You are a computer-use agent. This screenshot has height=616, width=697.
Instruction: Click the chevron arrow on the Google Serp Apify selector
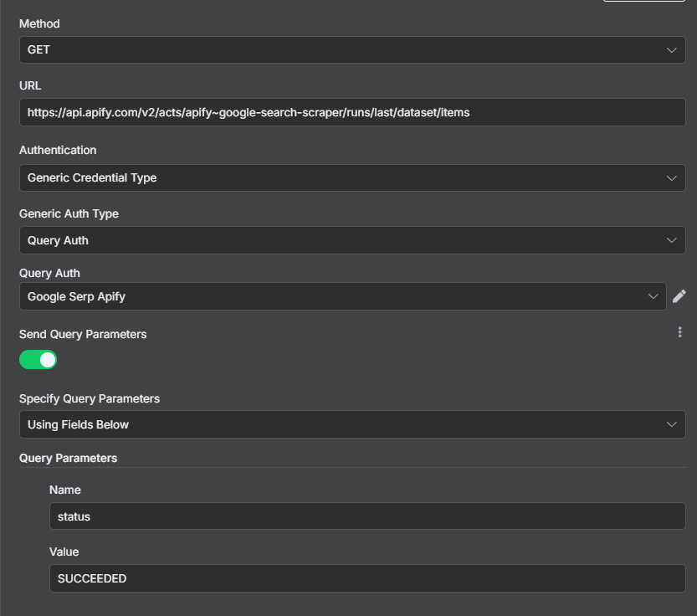pos(653,296)
